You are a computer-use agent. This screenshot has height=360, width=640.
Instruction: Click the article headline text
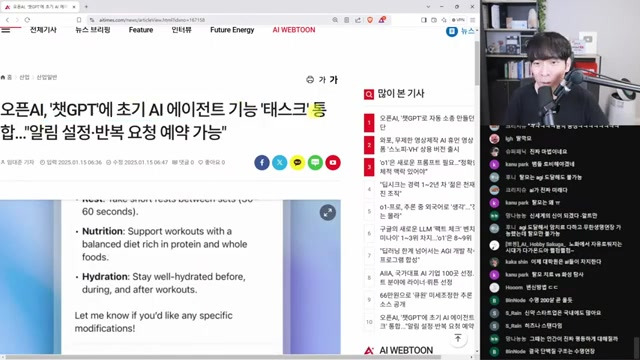click(x=163, y=120)
